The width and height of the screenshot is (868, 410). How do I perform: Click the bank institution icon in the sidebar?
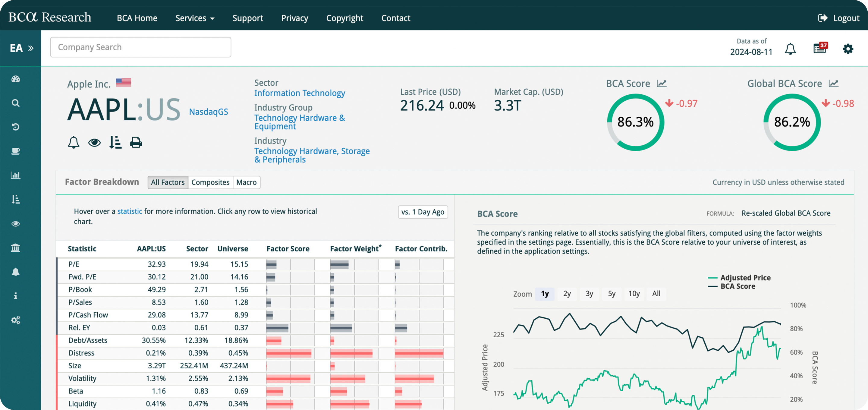[15, 248]
